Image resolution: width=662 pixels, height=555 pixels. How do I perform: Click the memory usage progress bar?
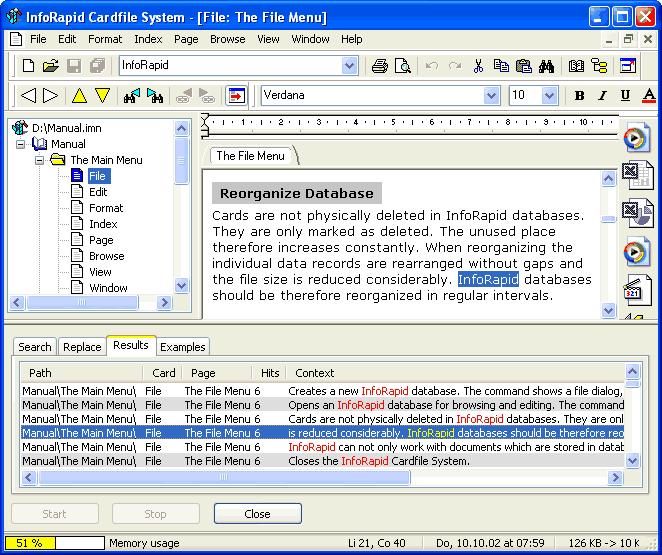point(55,543)
